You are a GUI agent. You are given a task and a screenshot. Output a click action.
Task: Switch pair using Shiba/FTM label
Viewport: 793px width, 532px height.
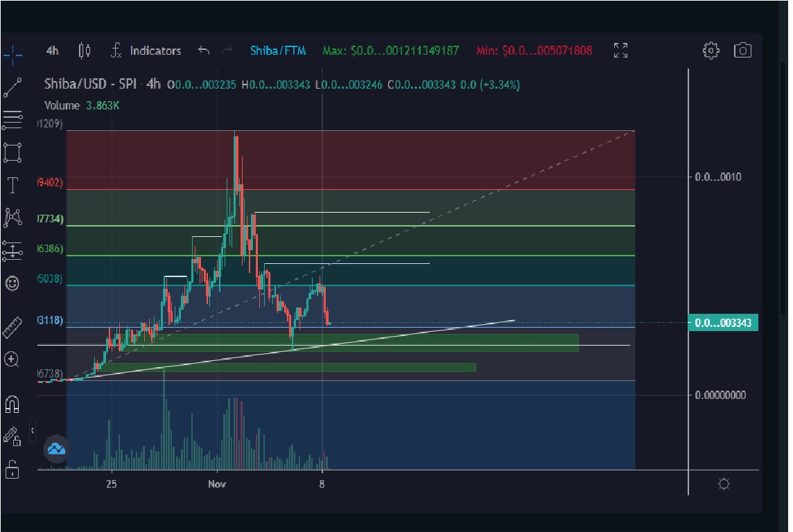point(278,51)
